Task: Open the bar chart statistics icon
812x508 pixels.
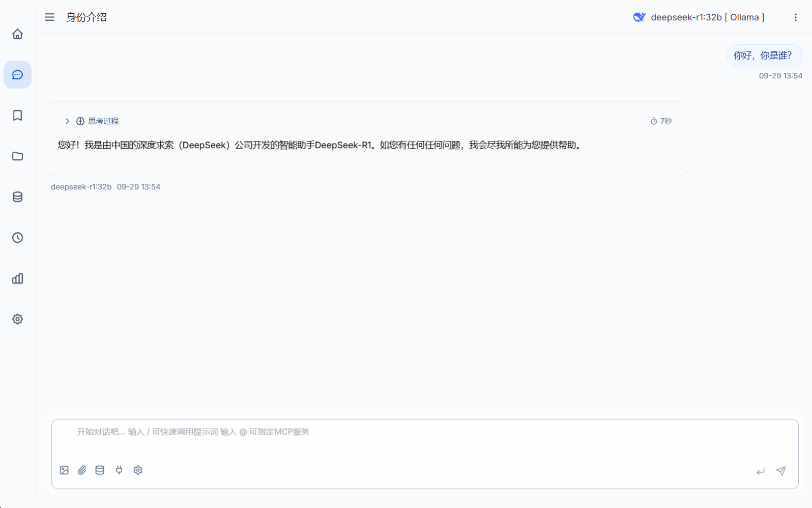Action: pyautogui.click(x=17, y=278)
